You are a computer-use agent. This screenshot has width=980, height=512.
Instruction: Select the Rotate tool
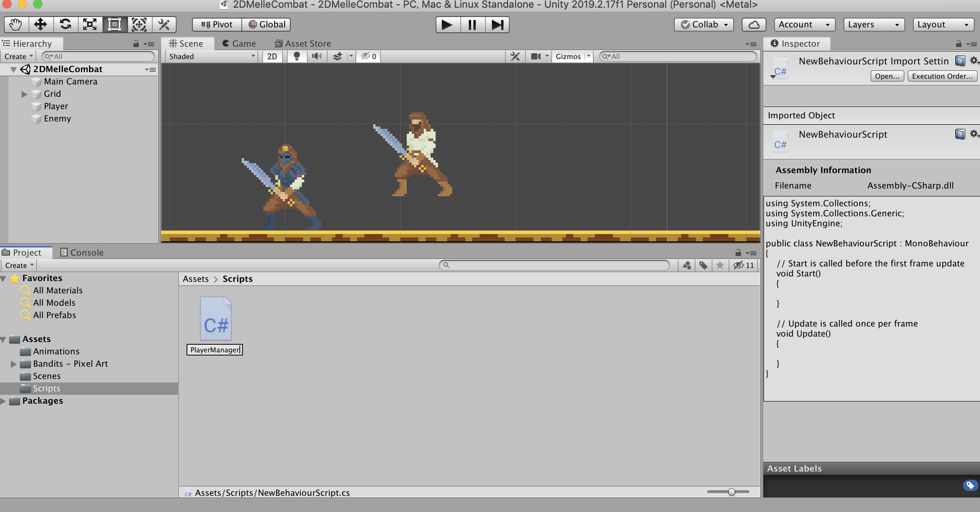pyautogui.click(x=66, y=25)
